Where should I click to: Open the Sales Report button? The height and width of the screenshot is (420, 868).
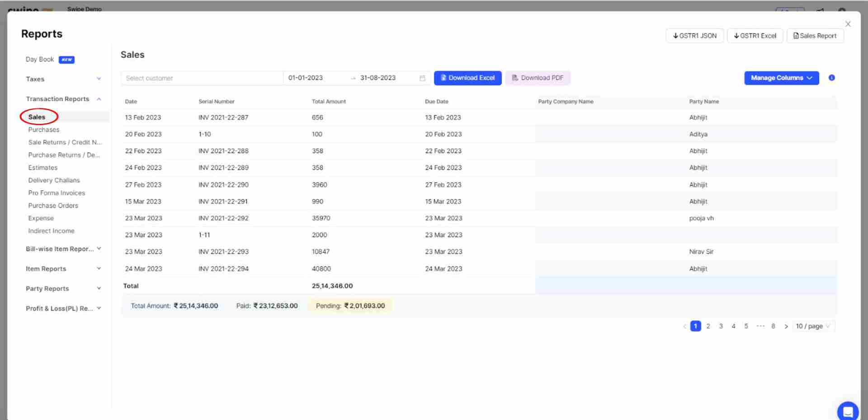(x=815, y=36)
